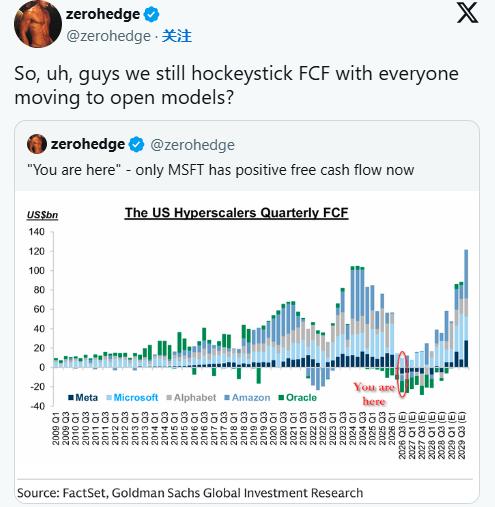Click the zerohedge name in the quoted tweet
495x507 pixels.
[x=88, y=144]
